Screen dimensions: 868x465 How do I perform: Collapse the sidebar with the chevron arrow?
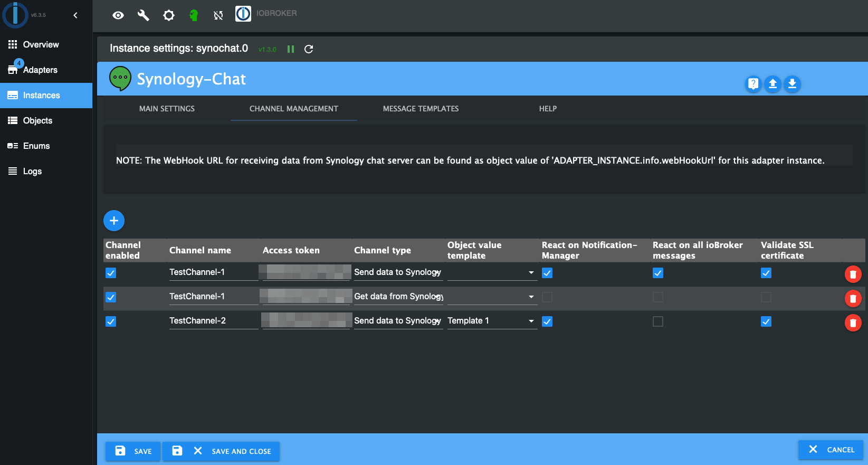click(x=75, y=15)
